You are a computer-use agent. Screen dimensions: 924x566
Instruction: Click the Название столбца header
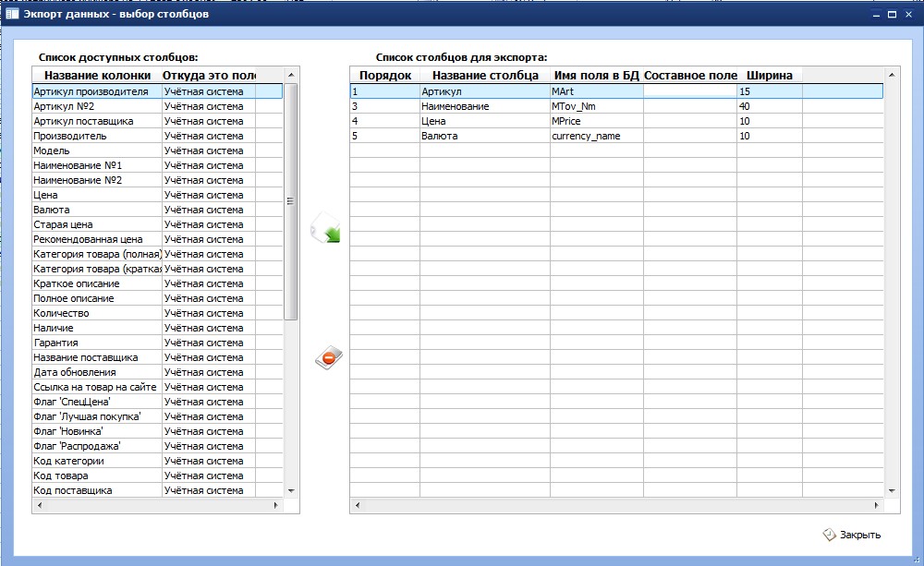tap(485, 76)
